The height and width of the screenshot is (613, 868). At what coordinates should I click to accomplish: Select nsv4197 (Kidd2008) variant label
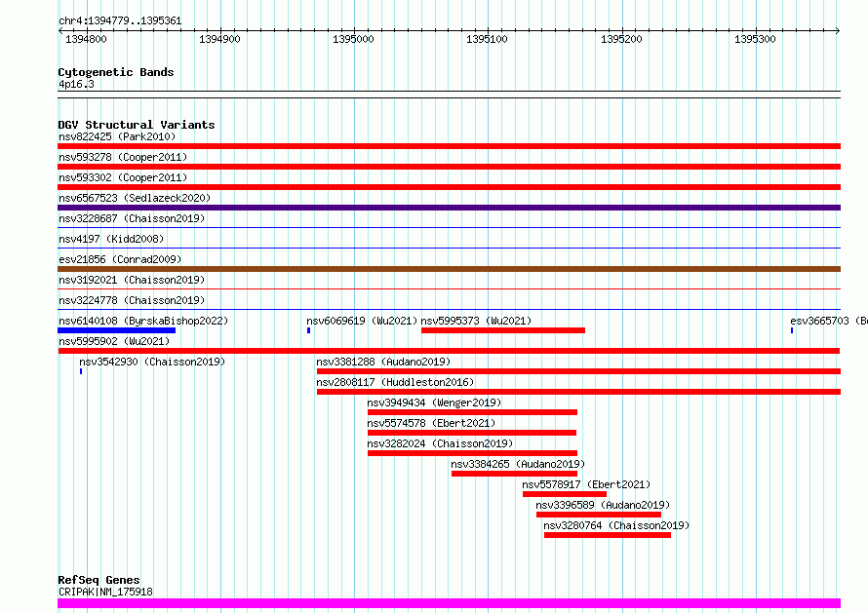pyautogui.click(x=111, y=239)
